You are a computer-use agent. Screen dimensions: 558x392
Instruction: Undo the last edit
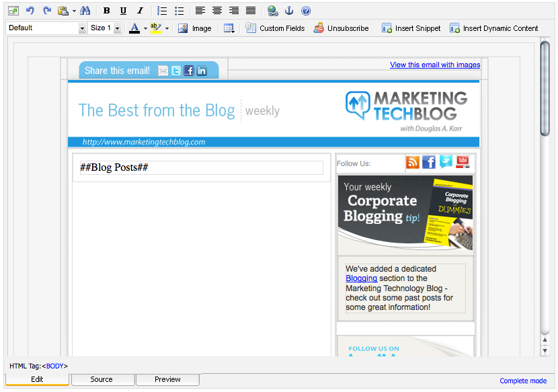click(30, 11)
